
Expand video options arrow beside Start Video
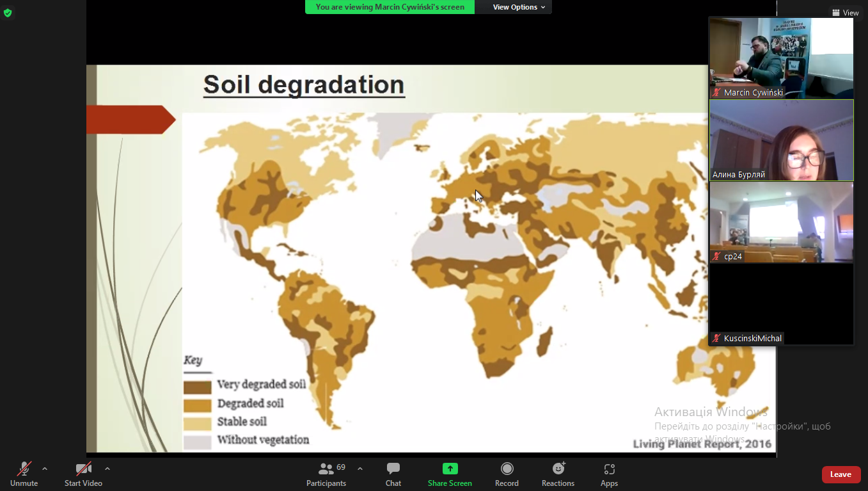pos(107,469)
